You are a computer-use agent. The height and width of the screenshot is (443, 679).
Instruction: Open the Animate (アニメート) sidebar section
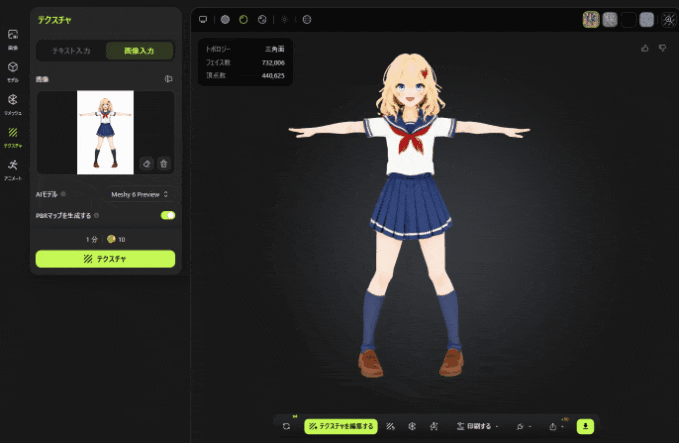(13, 168)
